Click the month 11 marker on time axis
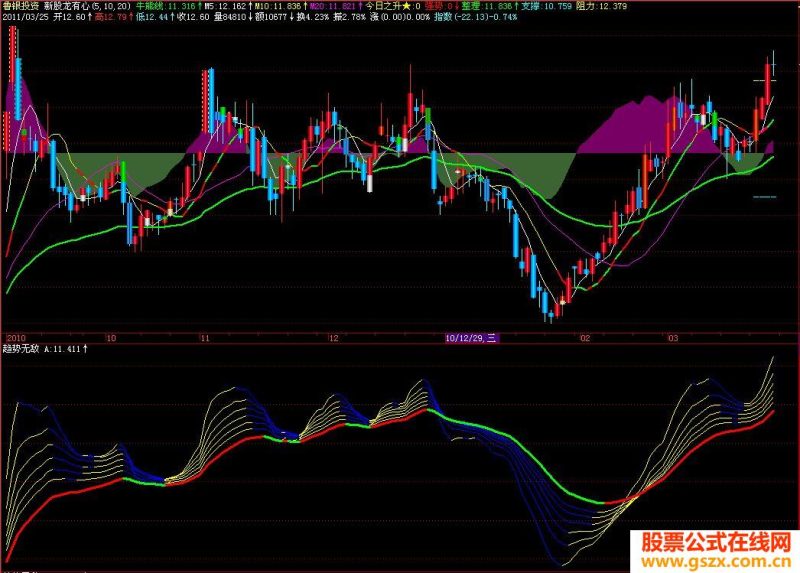 click(x=205, y=338)
